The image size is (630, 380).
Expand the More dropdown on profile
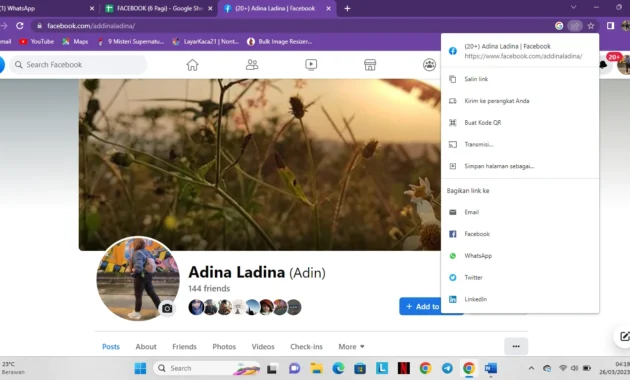351,346
